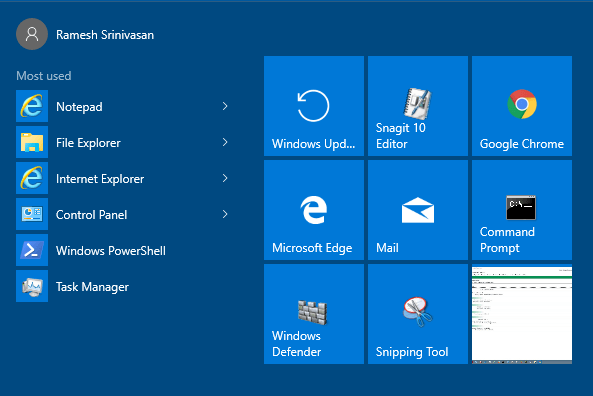Launch the Snagit 10 Editor tile
This screenshot has width=593, height=396.
coord(418,106)
